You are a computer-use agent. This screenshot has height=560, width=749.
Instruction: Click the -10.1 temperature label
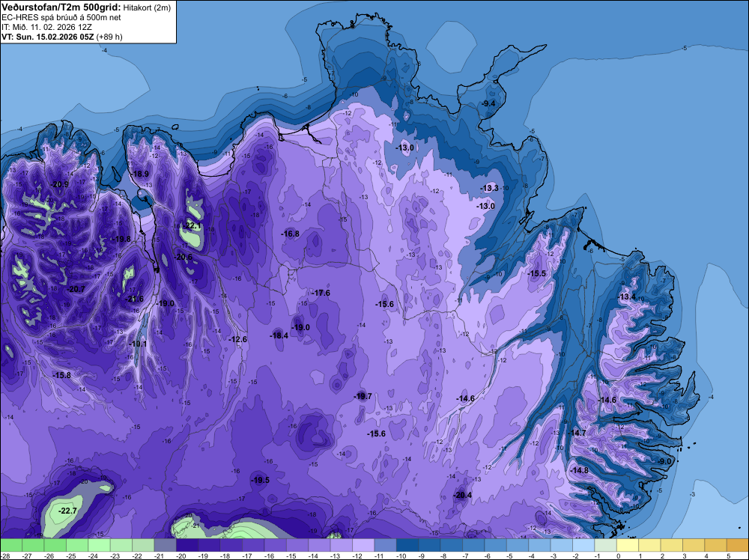[138, 344]
